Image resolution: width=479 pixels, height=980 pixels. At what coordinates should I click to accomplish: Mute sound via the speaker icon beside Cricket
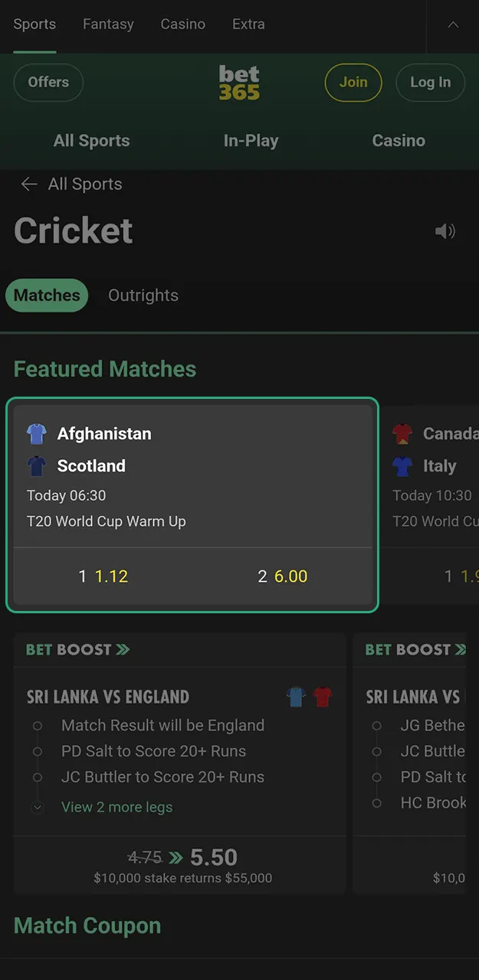pyautogui.click(x=445, y=230)
